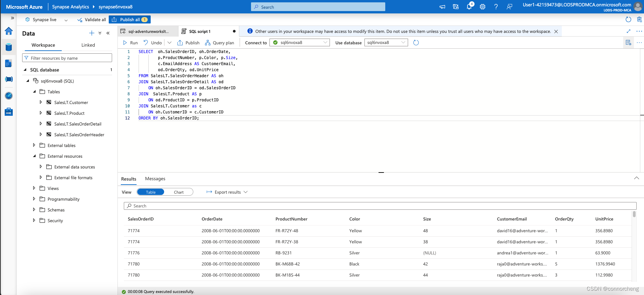Select the Security folder
This screenshot has height=295, width=644.
55,220
